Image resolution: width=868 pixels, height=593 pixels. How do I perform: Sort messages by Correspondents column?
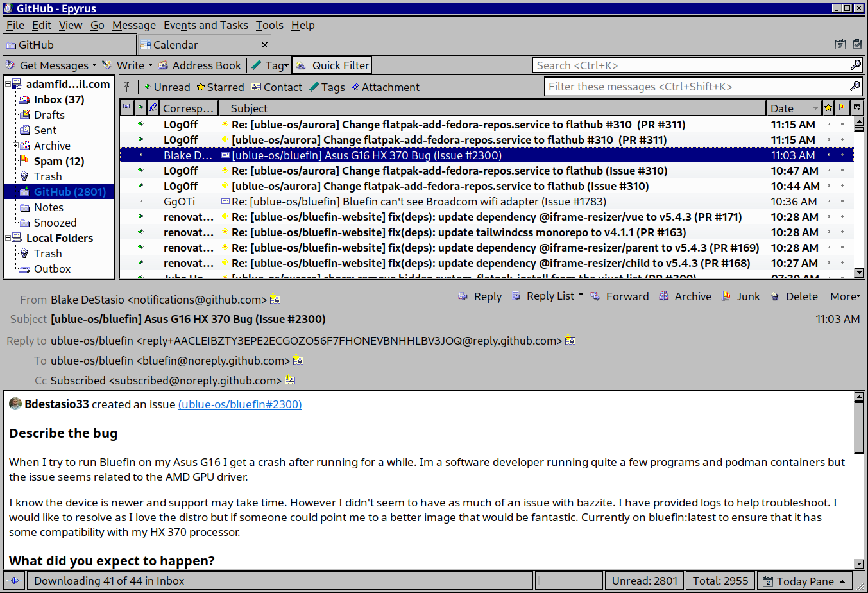pos(189,108)
